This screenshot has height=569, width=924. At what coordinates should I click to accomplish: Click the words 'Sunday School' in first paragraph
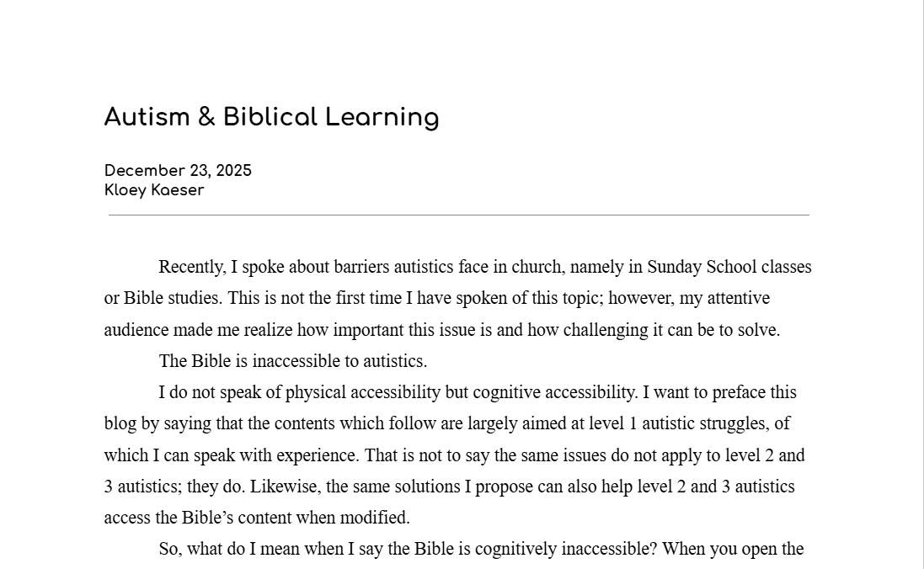(x=702, y=267)
